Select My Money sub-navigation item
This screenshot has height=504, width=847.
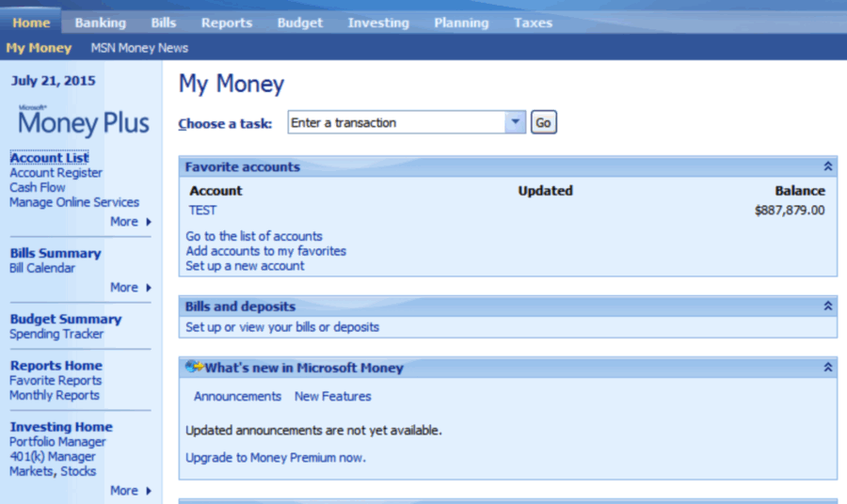click(39, 48)
